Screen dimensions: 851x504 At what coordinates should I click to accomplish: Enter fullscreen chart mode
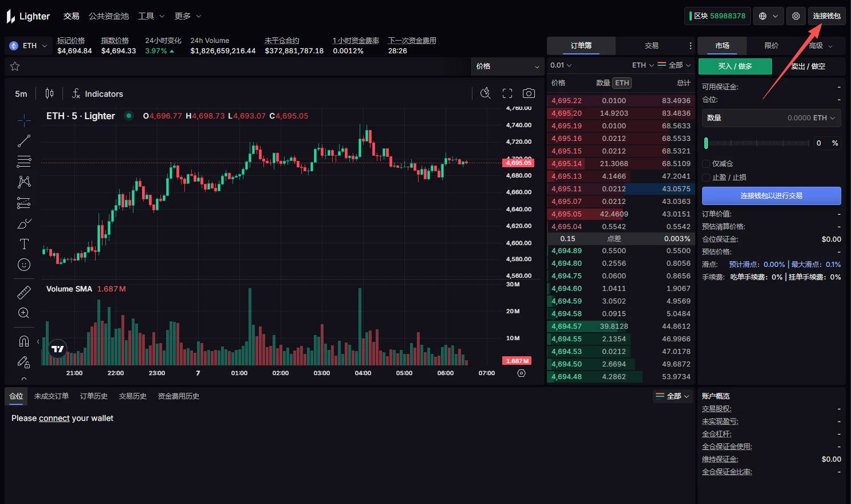(x=506, y=92)
